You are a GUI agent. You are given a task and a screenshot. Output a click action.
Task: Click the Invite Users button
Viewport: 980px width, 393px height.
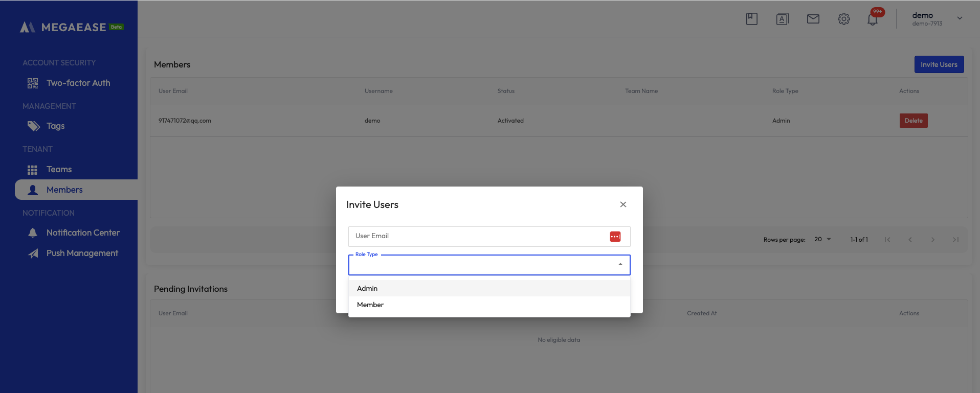(939, 64)
